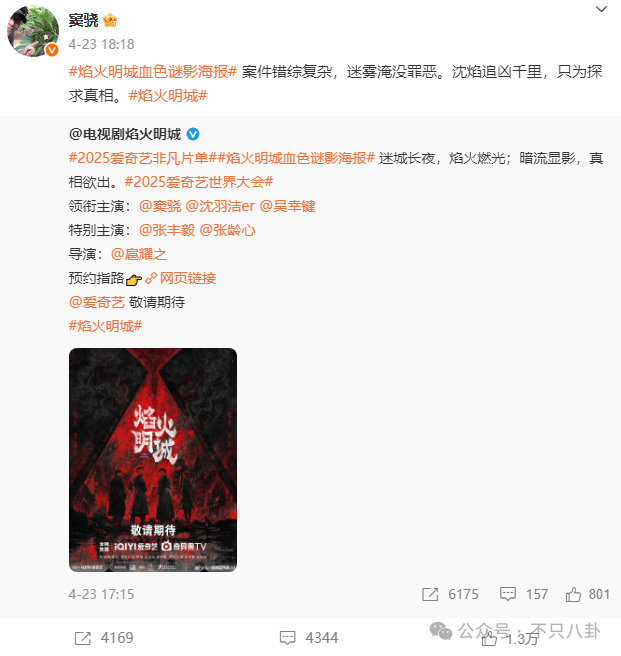The image size is (621, 656).
Task: Open hashtag #焰火明城血色谜影海报# in main post
Action: click(x=153, y=72)
